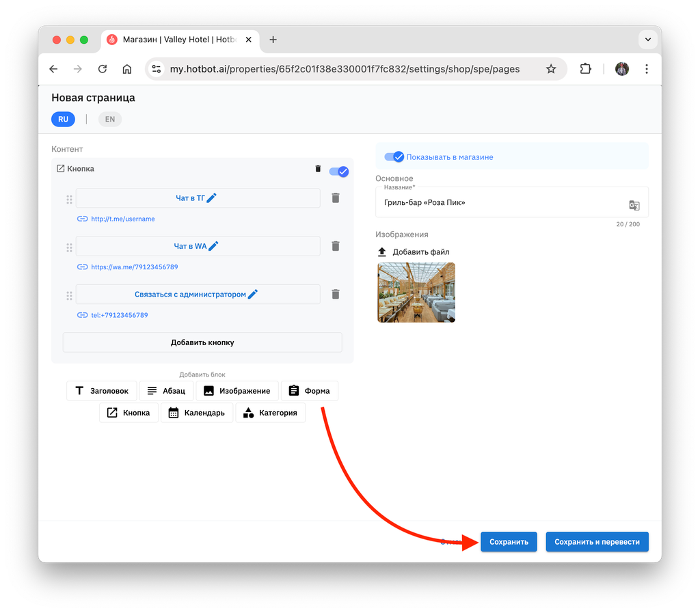Upload an image via Добавить файл

click(x=414, y=251)
